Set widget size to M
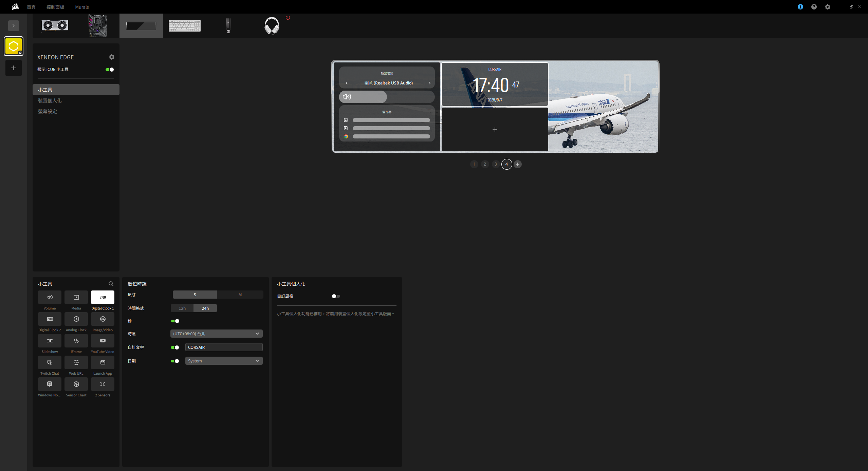 (240, 295)
